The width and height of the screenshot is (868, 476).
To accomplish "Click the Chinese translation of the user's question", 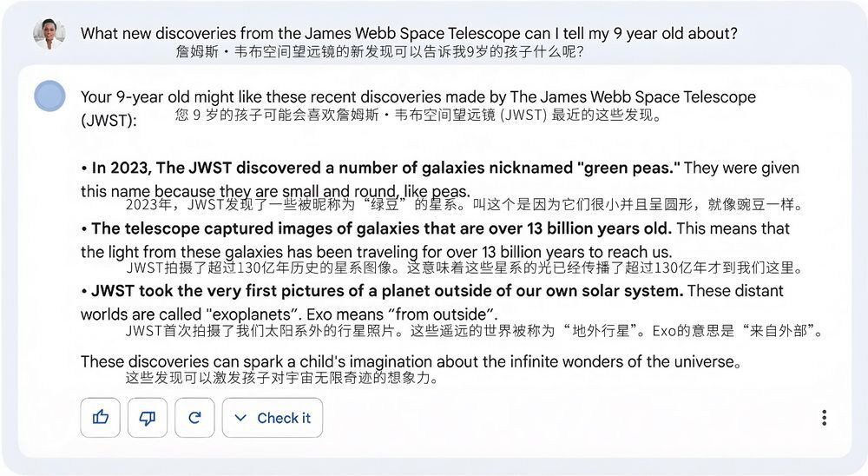I will point(378,52).
